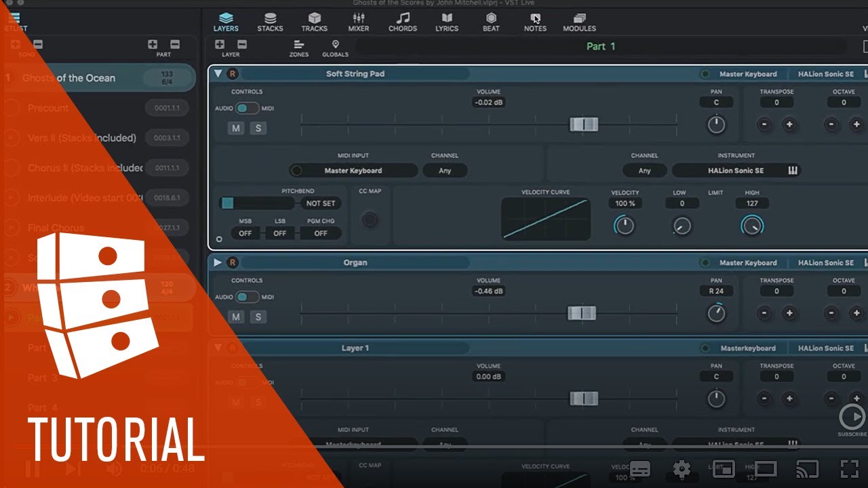Increase Soft String Pad transpose with plus
Image resolution: width=868 pixels, height=488 pixels.
[789, 124]
